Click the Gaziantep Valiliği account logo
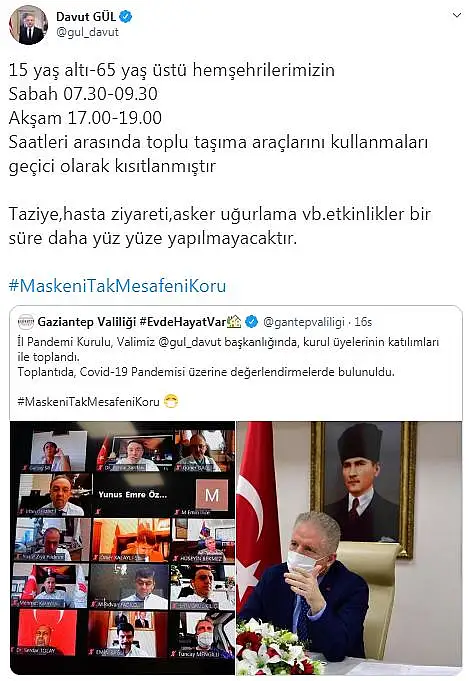The image size is (469, 681). tap(26, 322)
